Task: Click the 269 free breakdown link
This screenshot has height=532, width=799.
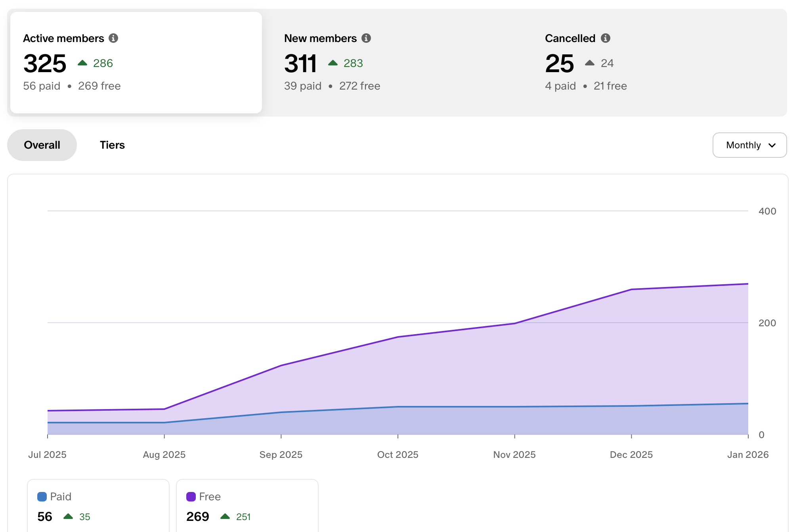Action: (99, 86)
